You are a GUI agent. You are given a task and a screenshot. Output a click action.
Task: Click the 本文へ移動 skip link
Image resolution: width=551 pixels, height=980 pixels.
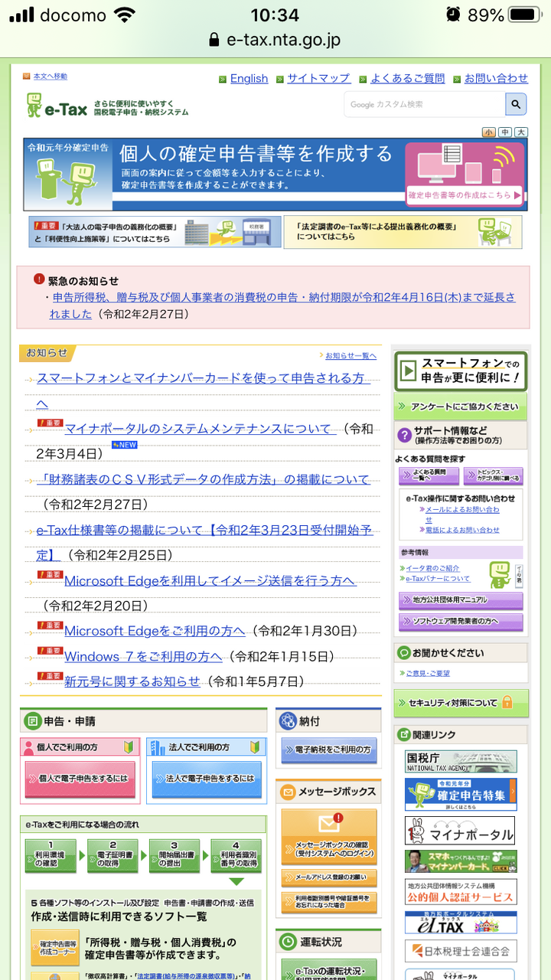click(x=50, y=77)
